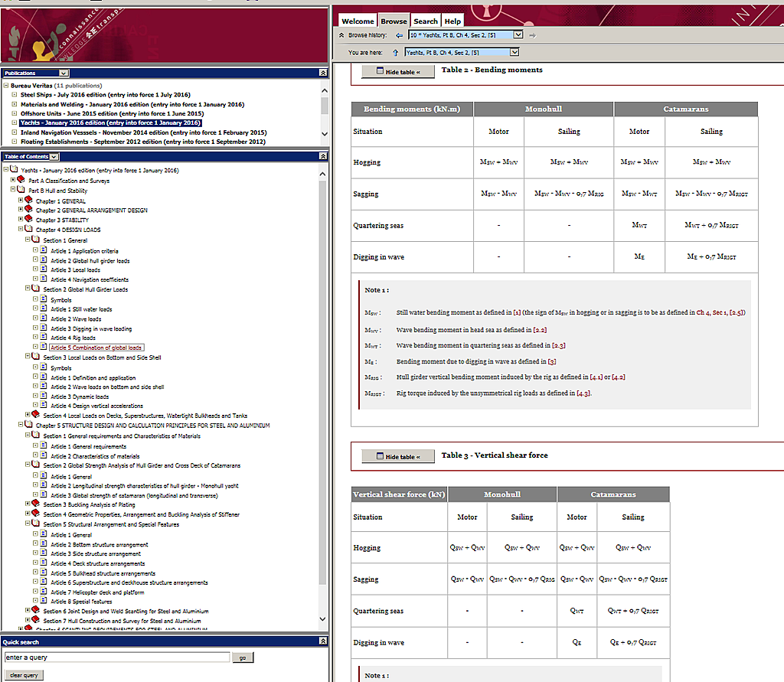
Task: Click the page icon of 'Article 3 Digging in wave loading'
Action: pyautogui.click(x=44, y=328)
